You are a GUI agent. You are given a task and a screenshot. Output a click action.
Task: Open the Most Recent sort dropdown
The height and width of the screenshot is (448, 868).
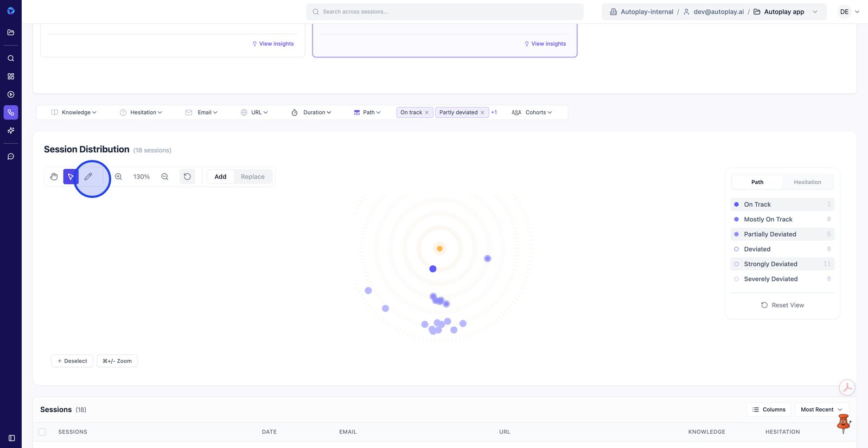[821, 409]
